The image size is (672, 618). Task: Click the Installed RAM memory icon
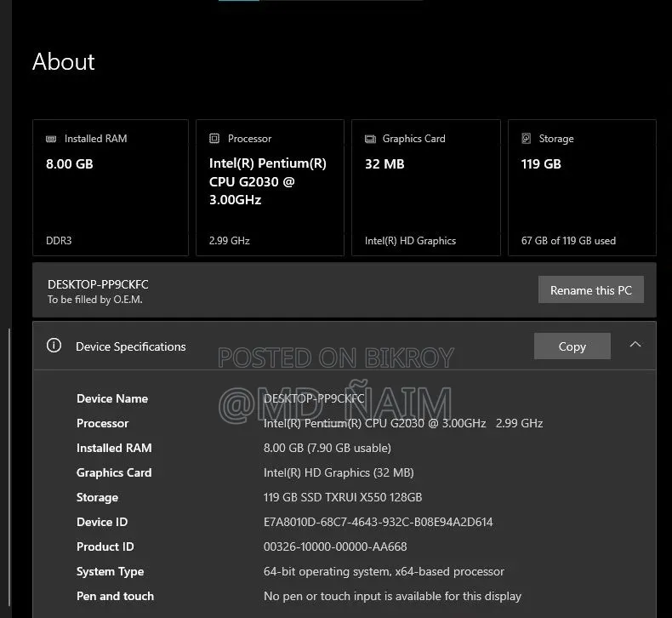pyautogui.click(x=51, y=139)
